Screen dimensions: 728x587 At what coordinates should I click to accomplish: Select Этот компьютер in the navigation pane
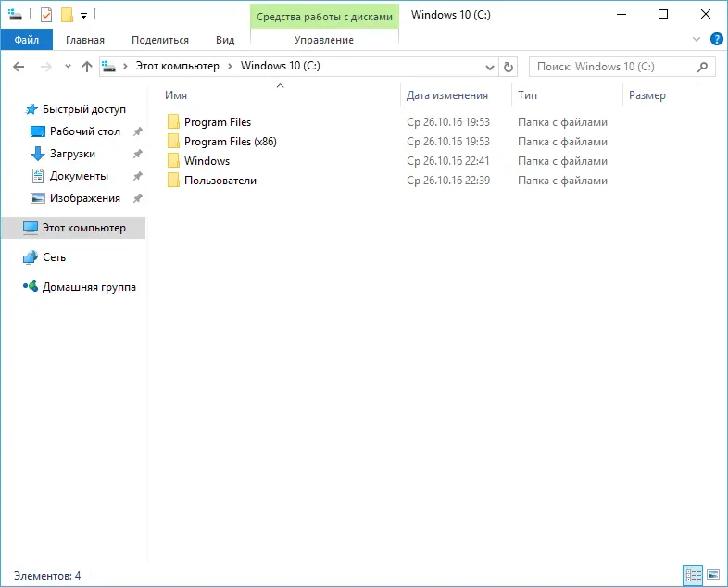click(x=73, y=228)
